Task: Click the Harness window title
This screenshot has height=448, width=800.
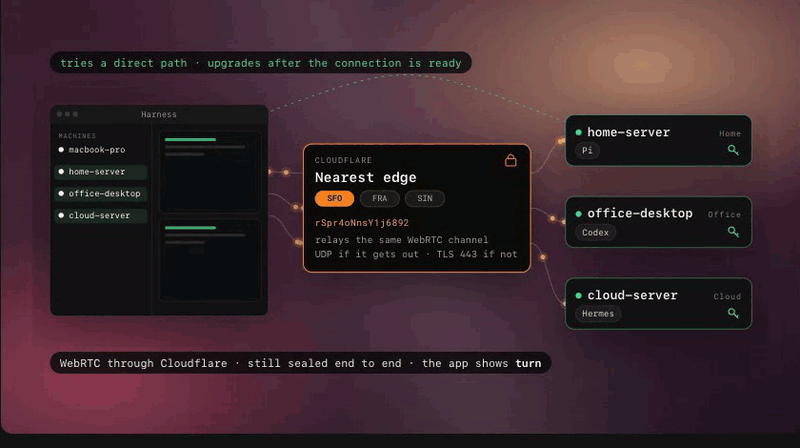Action: (159, 115)
